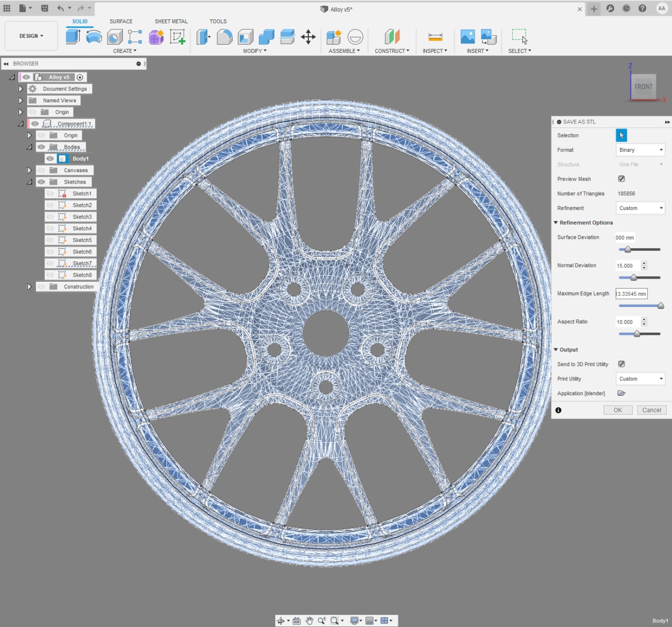The width and height of the screenshot is (672, 627).
Task: Expand the Construction folder in browser
Action: click(29, 286)
